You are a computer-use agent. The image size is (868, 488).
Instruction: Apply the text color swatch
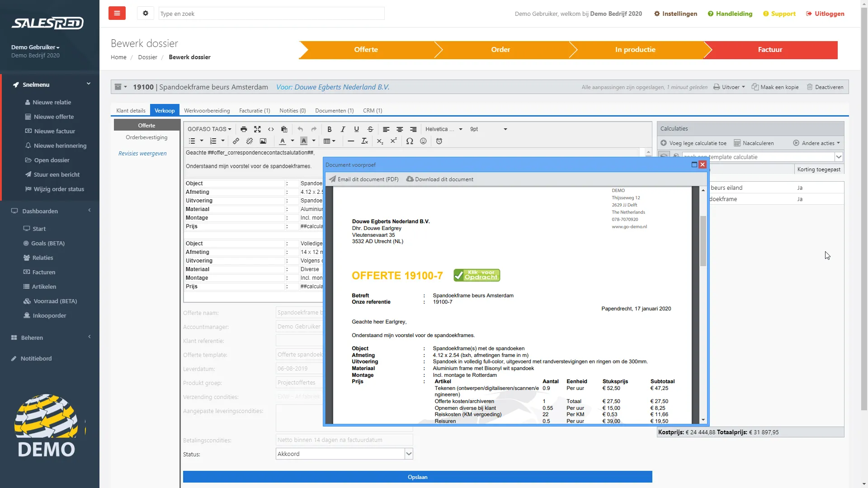(x=283, y=141)
